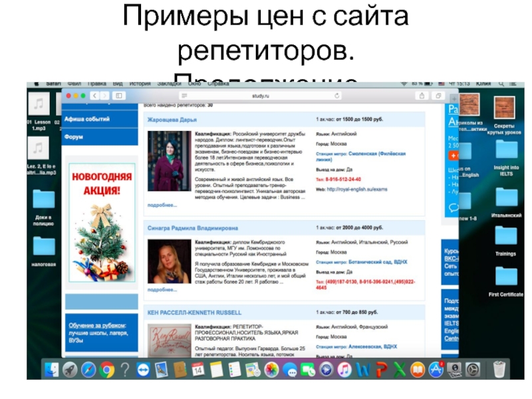Launch Google Chrome from the Dock
This screenshot has width=532, height=399.
pyautogui.click(x=106, y=369)
